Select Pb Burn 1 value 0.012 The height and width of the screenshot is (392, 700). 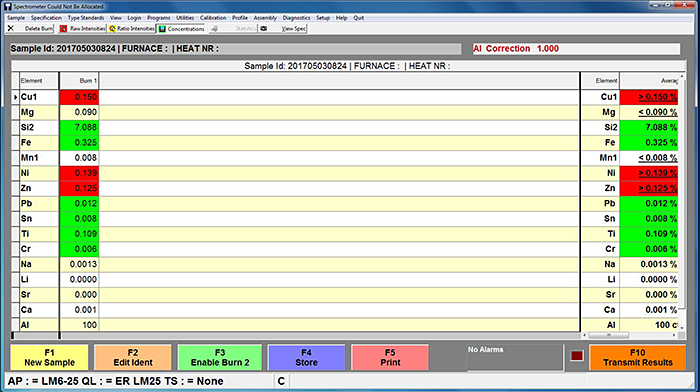tap(79, 203)
